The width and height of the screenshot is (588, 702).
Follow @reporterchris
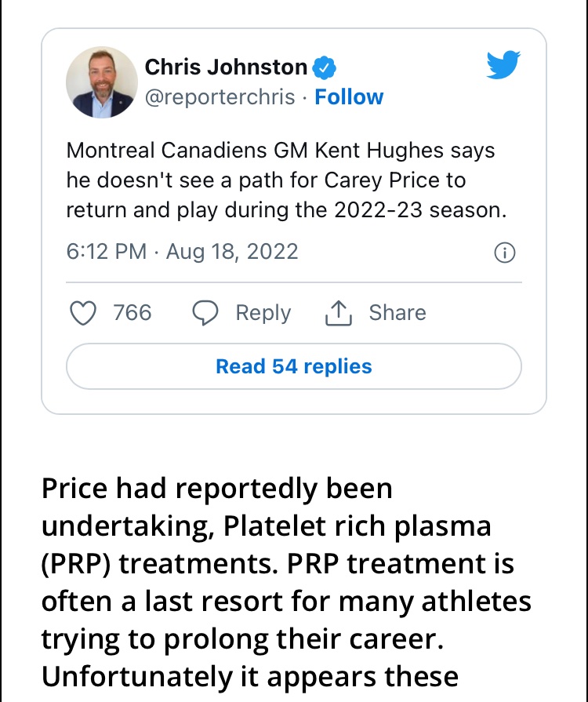coord(349,96)
